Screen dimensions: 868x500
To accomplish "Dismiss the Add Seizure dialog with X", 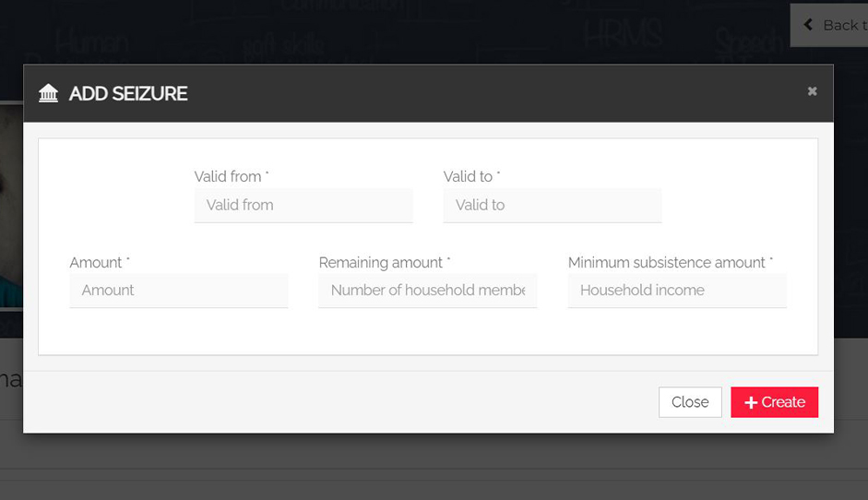I will [812, 91].
